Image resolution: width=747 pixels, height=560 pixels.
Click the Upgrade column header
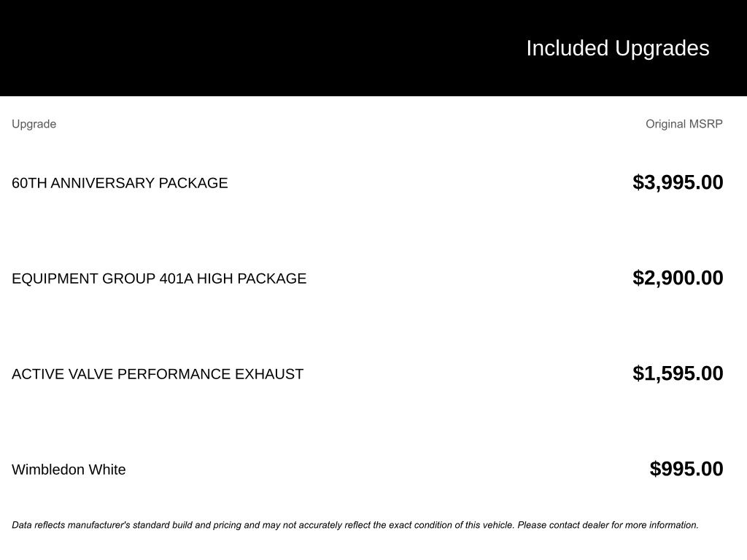click(34, 124)
